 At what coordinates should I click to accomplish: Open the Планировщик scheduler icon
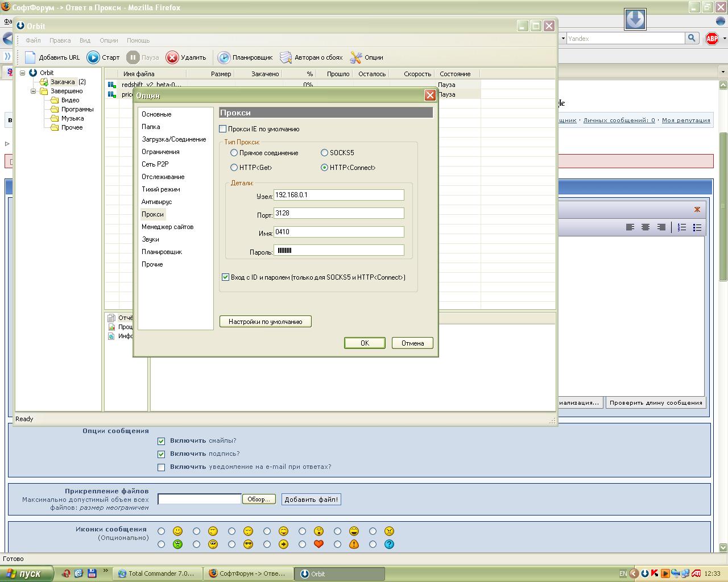[224, 57]
